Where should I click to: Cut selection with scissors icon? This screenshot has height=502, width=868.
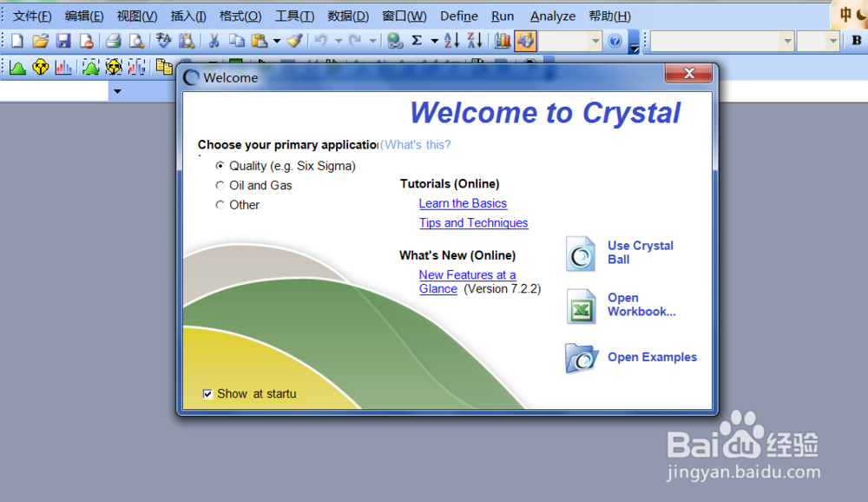click(x=214, y=41)
